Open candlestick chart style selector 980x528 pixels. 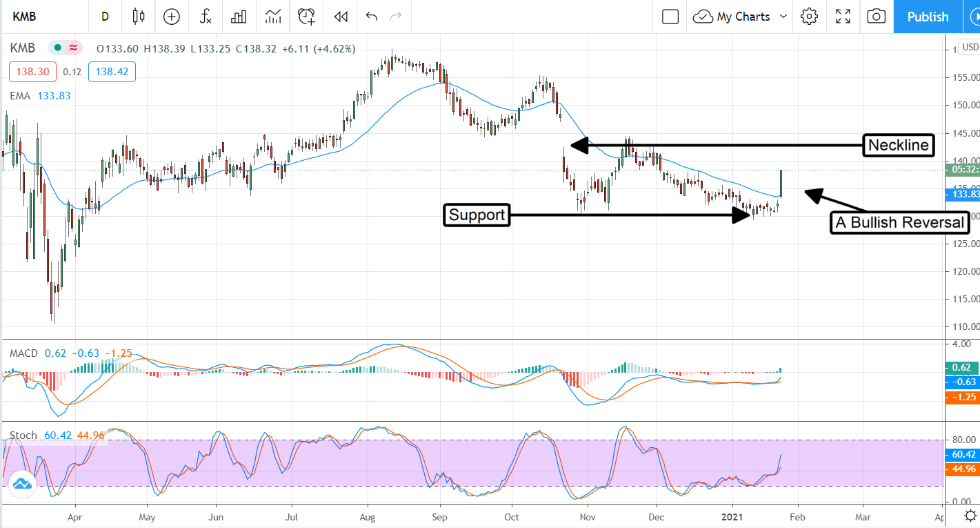click(139, 17)
